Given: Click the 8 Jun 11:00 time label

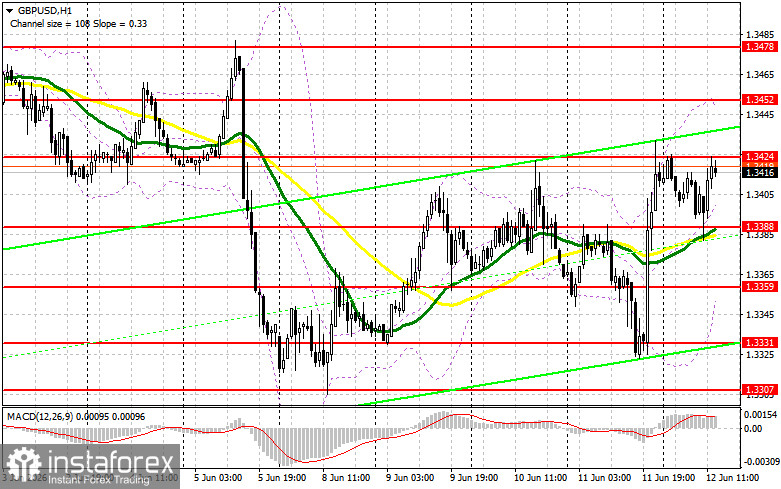Looking at the screenshot, I should click(346, 478).
